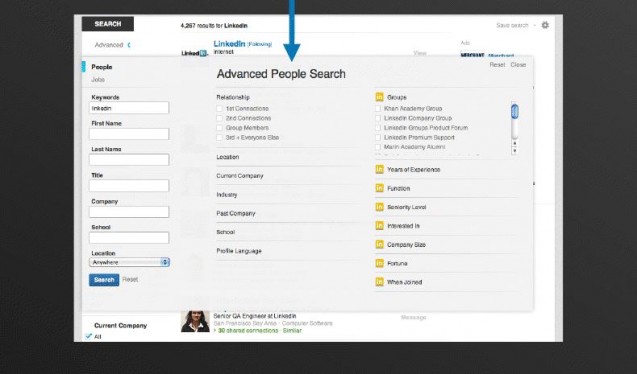Click Reset at top of Advanced People Search

click(497, 65)
